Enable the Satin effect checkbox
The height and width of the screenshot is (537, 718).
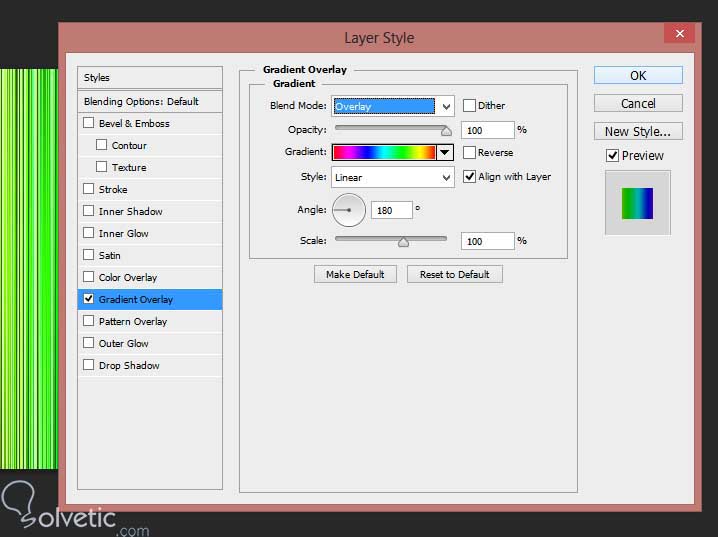coord(88,255)
